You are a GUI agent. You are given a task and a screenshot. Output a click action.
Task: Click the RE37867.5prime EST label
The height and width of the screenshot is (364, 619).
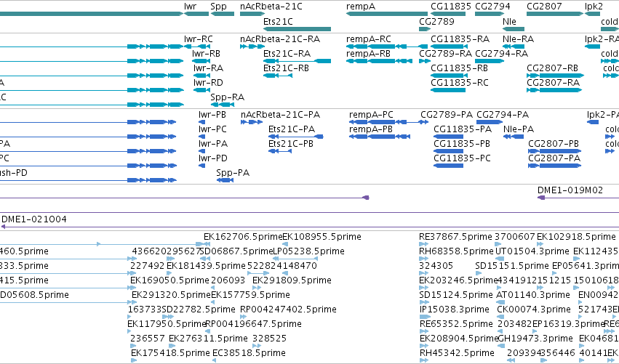click(455, 237)
